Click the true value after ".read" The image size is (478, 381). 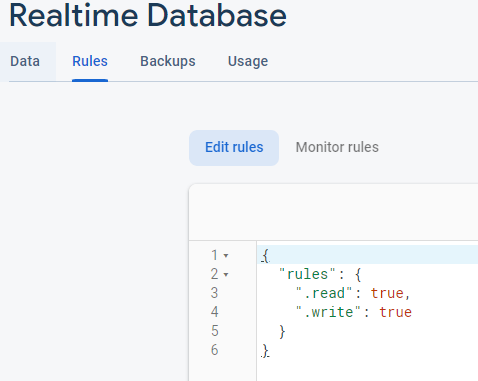click(387, 293)
